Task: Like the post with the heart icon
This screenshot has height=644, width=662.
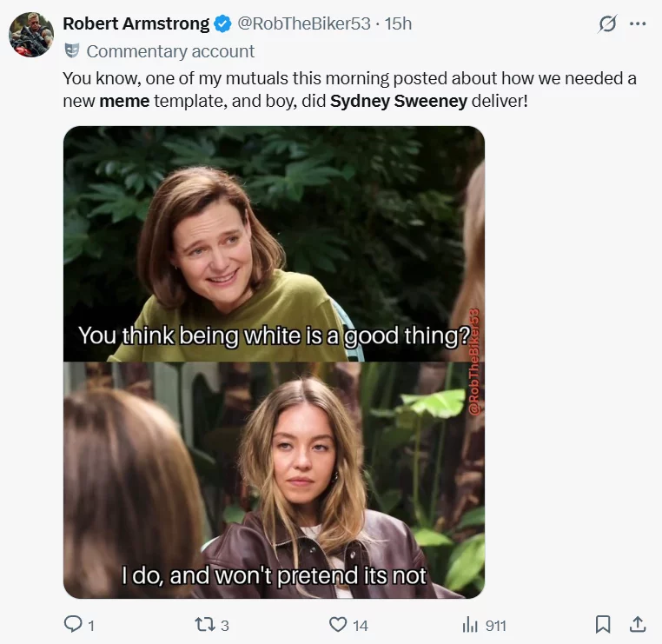Action: click(x=338, y=624)
